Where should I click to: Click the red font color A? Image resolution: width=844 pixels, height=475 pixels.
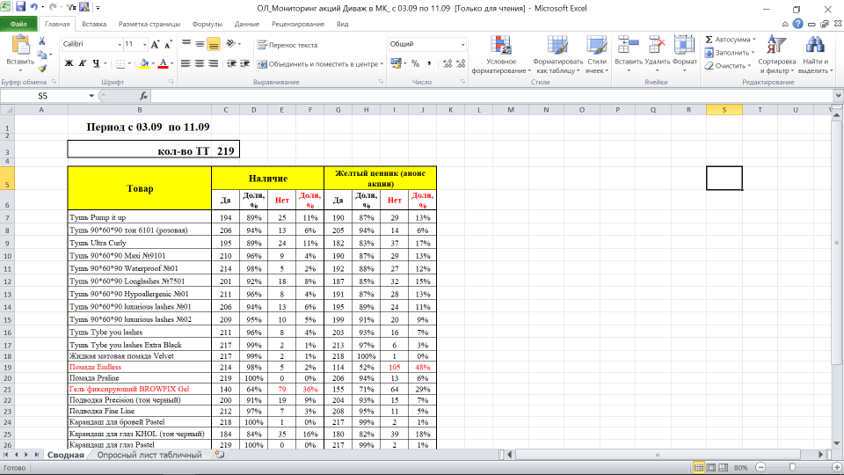[x=164, y=64]
